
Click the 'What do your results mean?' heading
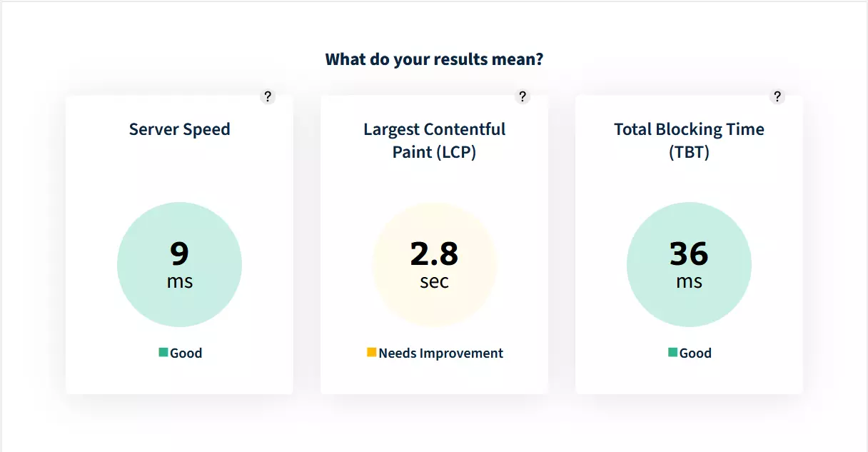434,59
